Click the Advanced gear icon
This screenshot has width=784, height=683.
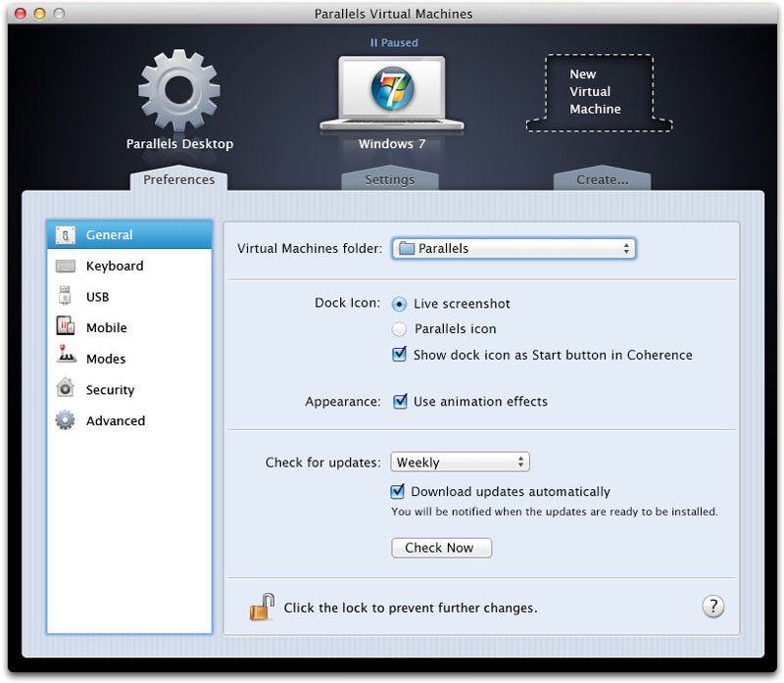66,420
